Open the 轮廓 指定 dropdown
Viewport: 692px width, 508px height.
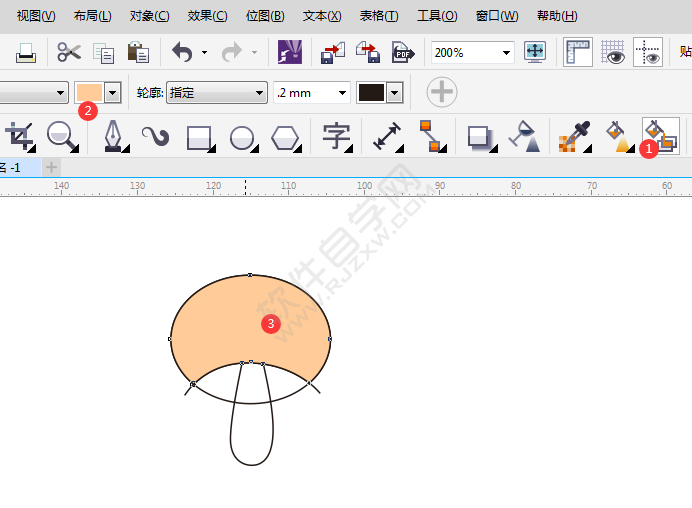[x=258, y=93]
